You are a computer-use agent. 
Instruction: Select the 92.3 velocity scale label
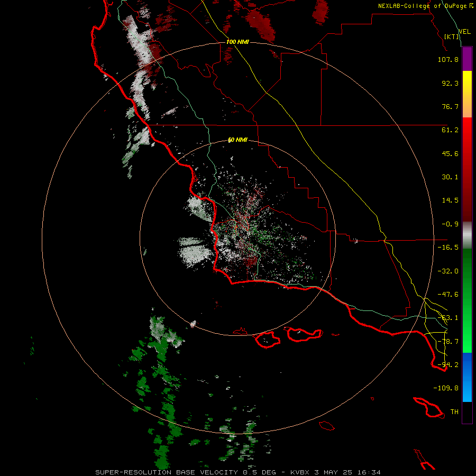tap(450, 83)
